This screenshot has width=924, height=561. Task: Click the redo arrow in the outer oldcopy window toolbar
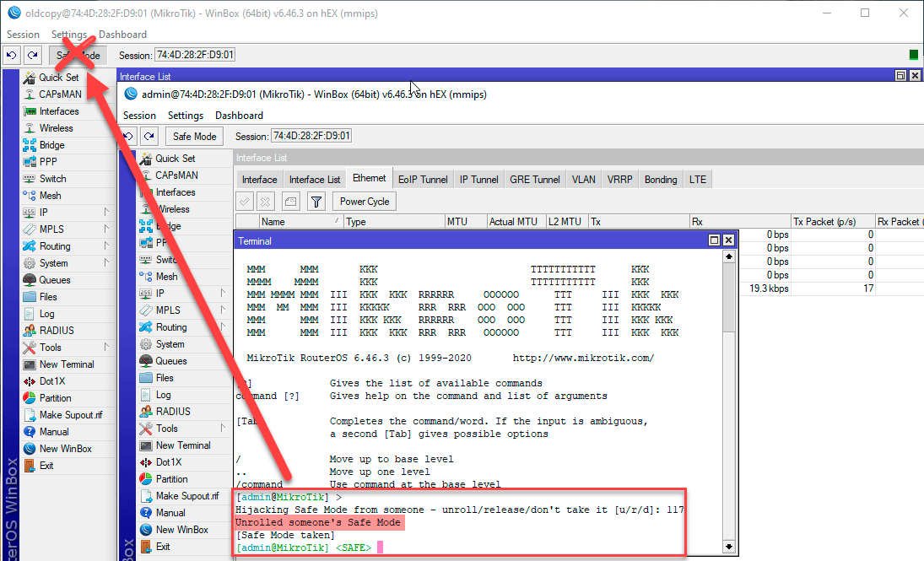(32, 55)
